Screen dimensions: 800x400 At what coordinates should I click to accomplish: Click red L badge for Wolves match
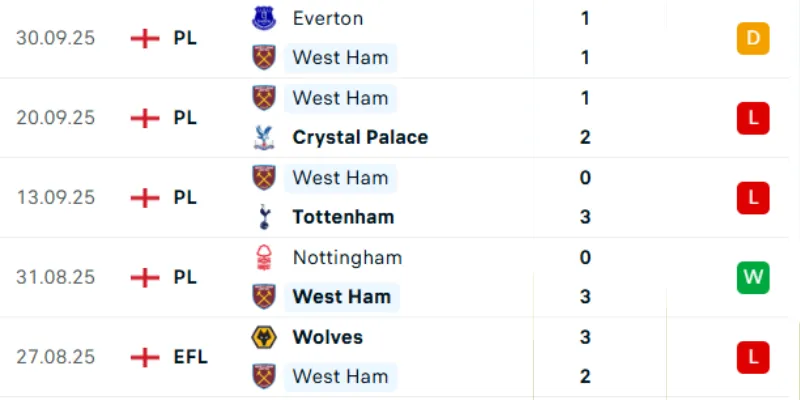point(751,357)
